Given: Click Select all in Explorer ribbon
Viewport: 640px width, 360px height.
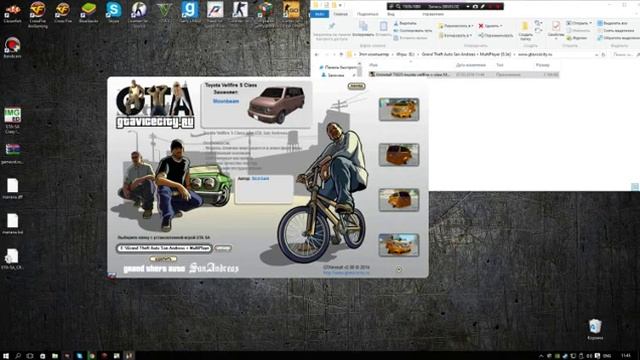Looking at the screenshot, I should [x=612, y=23].
